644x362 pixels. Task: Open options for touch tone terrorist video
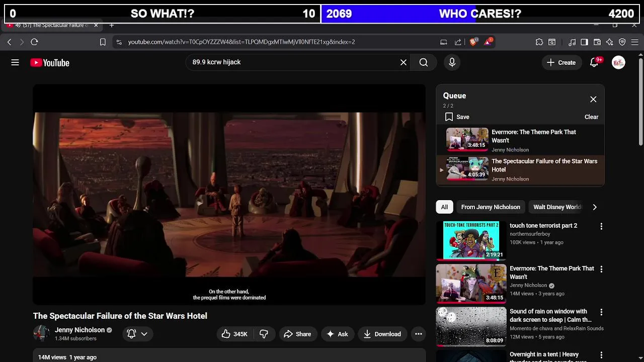601,227
